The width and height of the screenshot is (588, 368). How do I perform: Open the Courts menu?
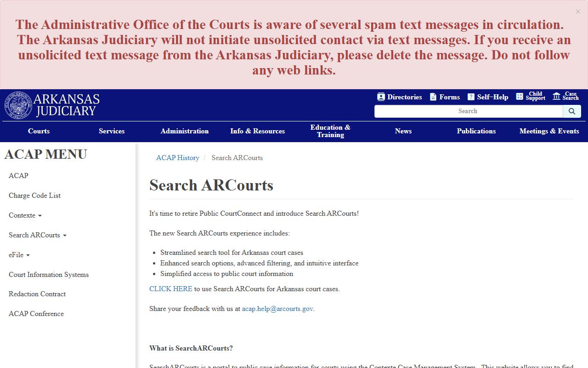(x=39, y=131)
